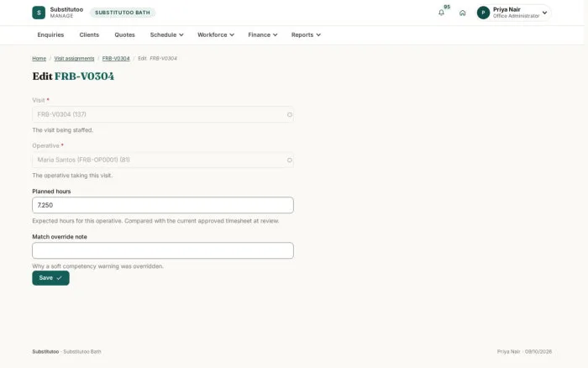Click 'The operative taking this visit.' text
Screen dimensions: 588x368
pyautogui.click(x=72, y=176)
